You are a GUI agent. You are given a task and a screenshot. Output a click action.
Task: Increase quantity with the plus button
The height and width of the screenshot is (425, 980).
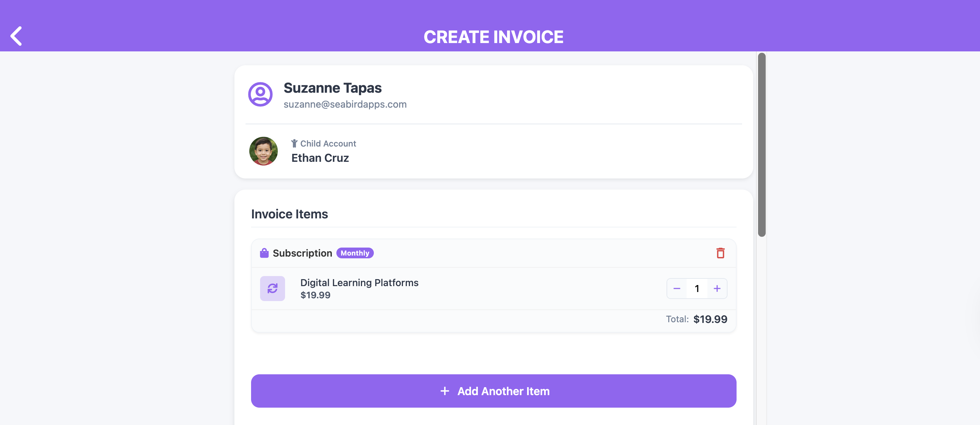tap(717, 289)
